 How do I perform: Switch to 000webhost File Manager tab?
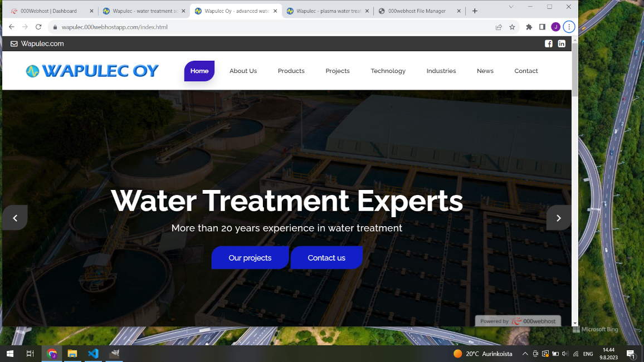click(417, 11)
